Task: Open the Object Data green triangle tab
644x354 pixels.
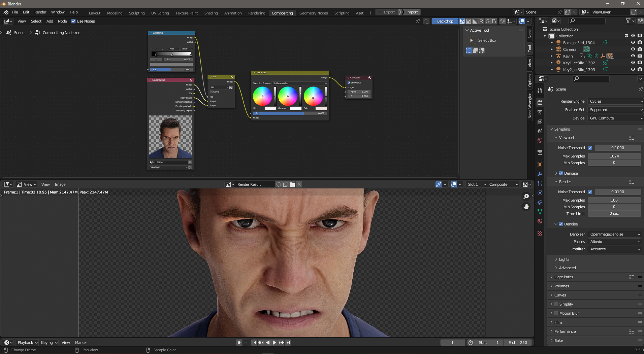Action: (x=540, y=212)
